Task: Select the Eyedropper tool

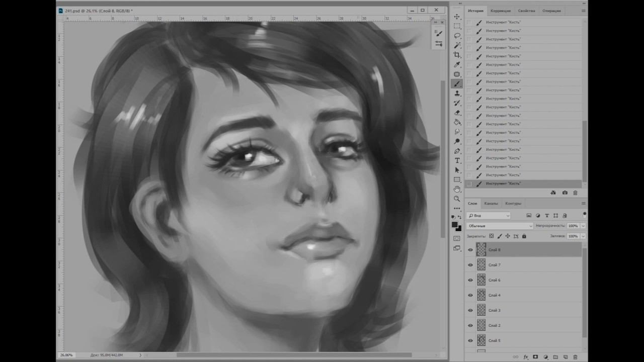Action: tap(457, 64)
